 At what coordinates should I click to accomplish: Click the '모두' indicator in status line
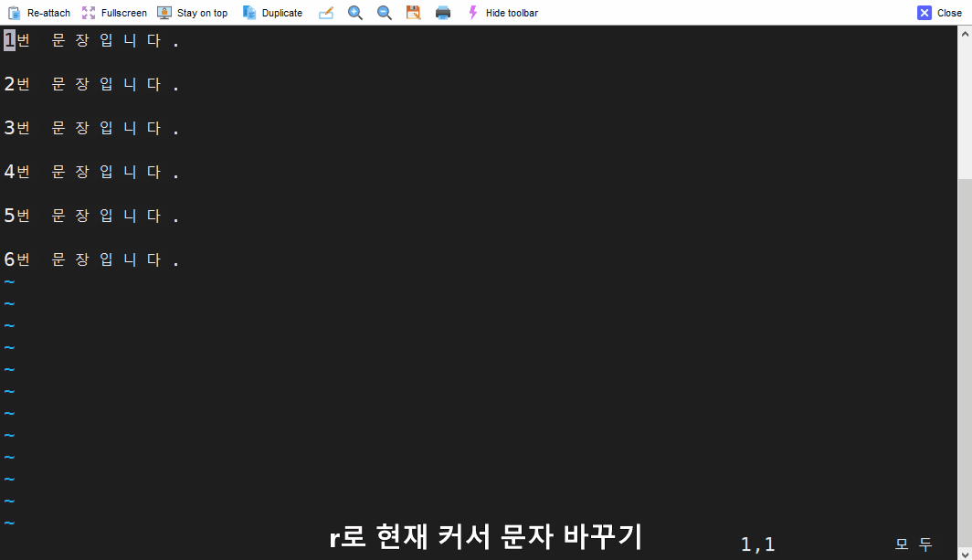point(914,544)
